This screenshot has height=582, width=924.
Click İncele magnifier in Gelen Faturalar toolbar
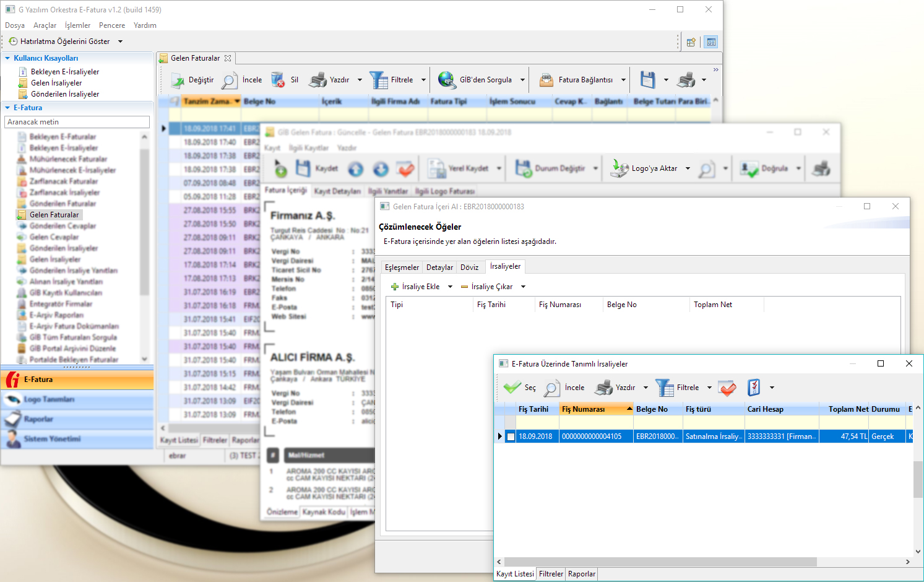230,80
